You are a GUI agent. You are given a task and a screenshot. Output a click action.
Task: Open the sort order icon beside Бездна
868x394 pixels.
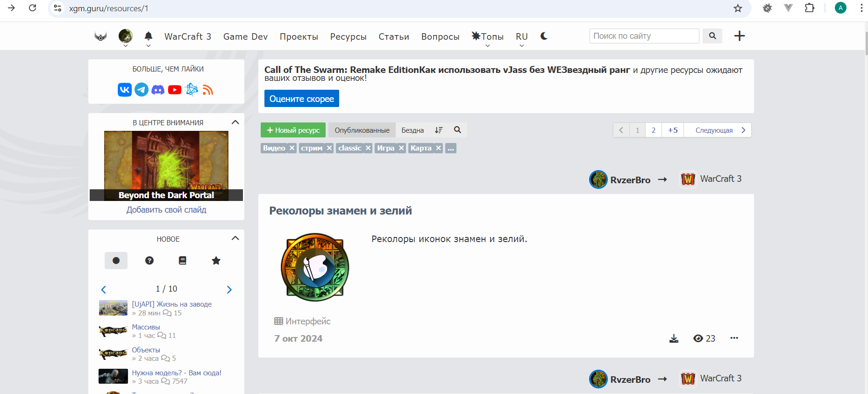(x=439, y=130)
